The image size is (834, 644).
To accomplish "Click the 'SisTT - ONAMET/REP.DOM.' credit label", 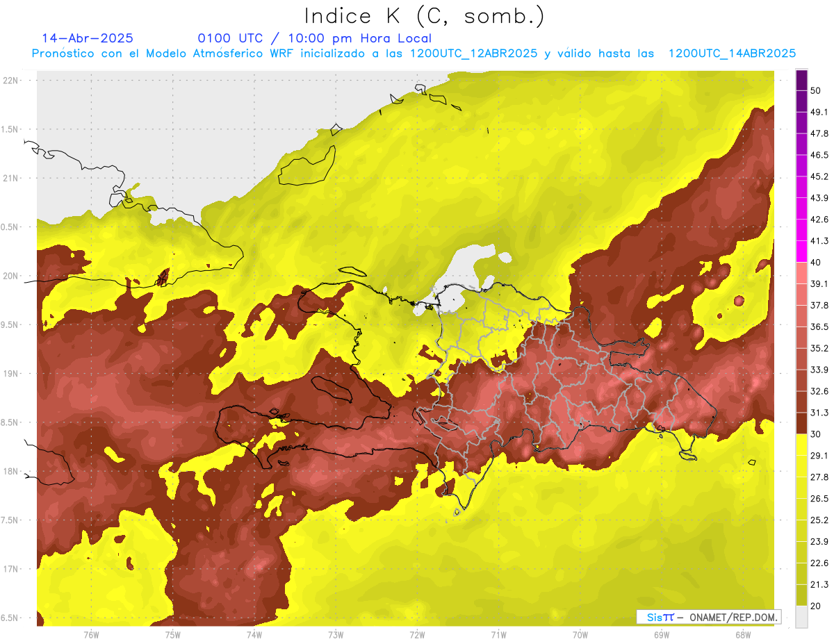I will 708,617.
